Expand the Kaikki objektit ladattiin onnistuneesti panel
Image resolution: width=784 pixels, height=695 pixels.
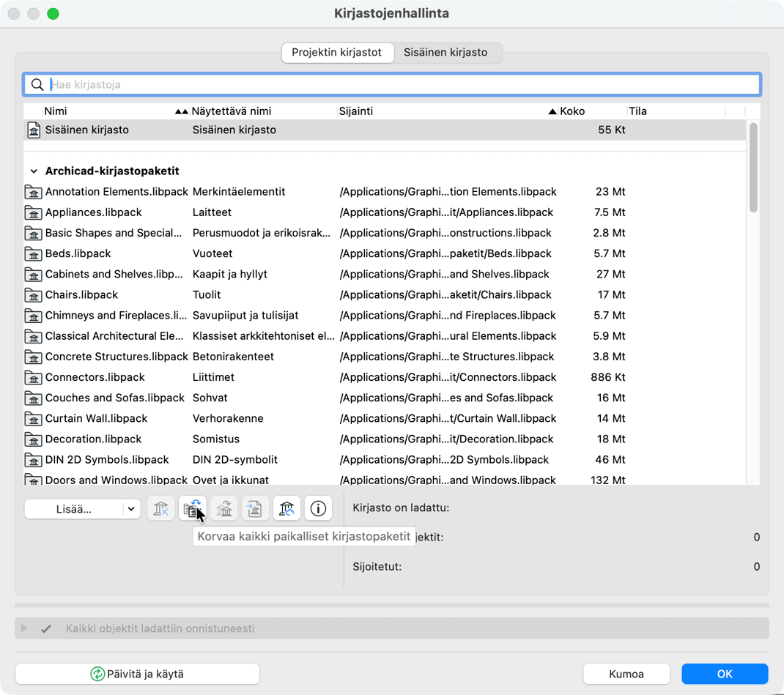[24, 628]
